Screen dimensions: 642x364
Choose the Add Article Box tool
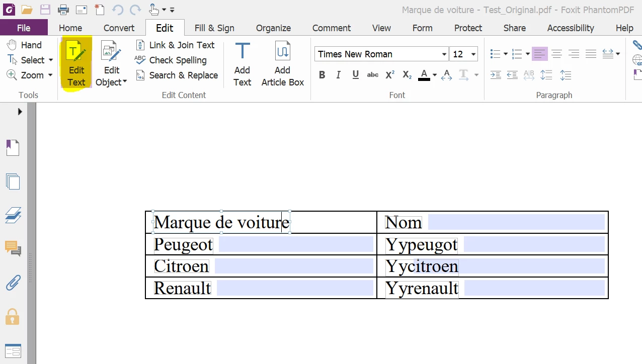pos(282,63)
